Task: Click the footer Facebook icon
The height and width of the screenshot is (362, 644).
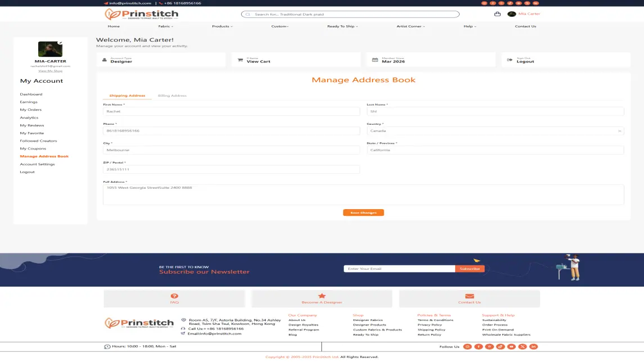Action: [478, 346]
